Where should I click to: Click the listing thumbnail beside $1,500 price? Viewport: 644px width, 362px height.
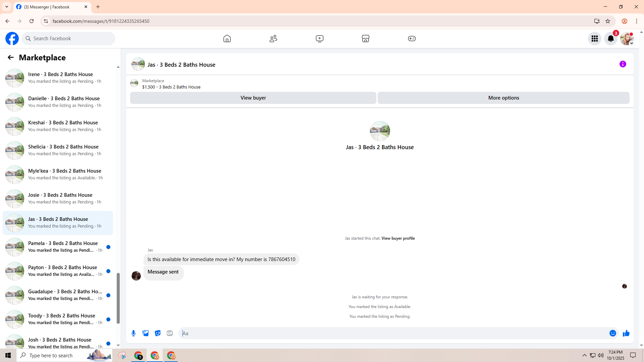134,83
